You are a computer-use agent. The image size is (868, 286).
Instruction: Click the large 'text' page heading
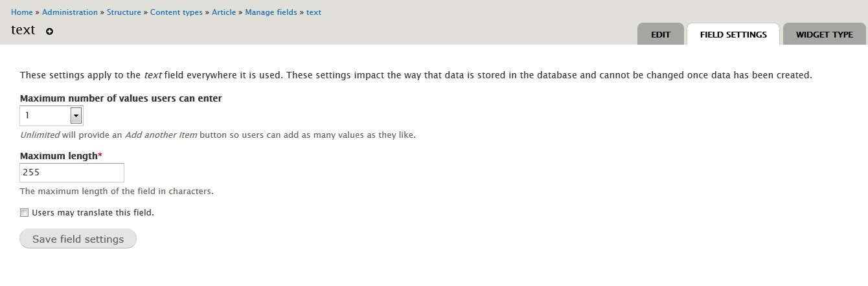(23, 30)
